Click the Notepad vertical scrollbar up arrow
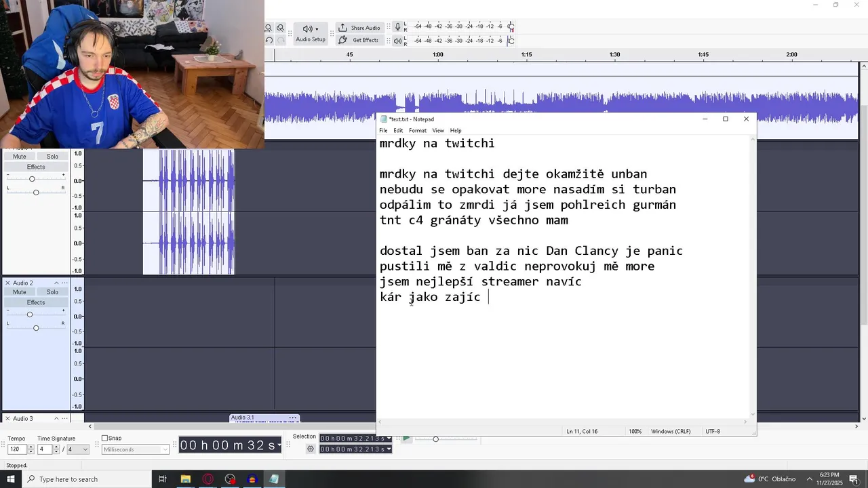Viewport: 868px width, 488px height. click(753, 140)
